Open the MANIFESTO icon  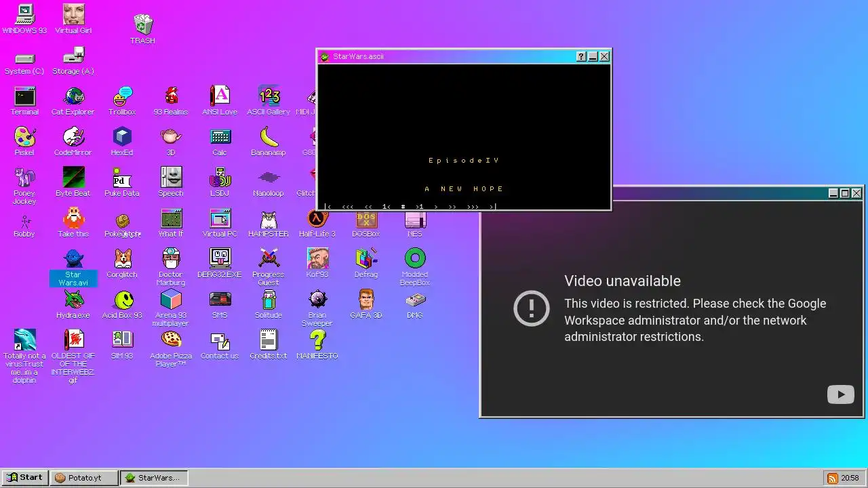coord(317,345)
